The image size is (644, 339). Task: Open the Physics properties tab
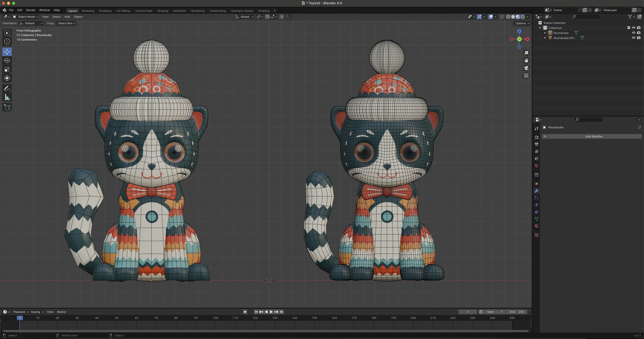(536, 205)
